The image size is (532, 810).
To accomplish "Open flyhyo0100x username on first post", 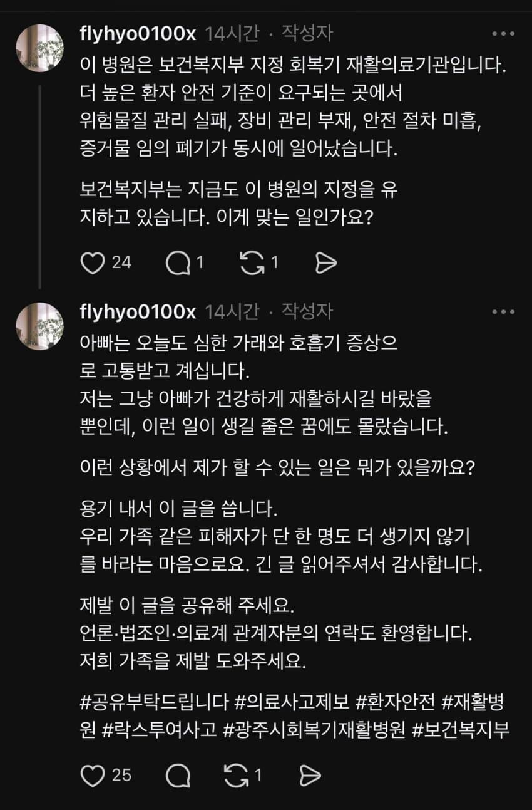I will click(138, 34).
